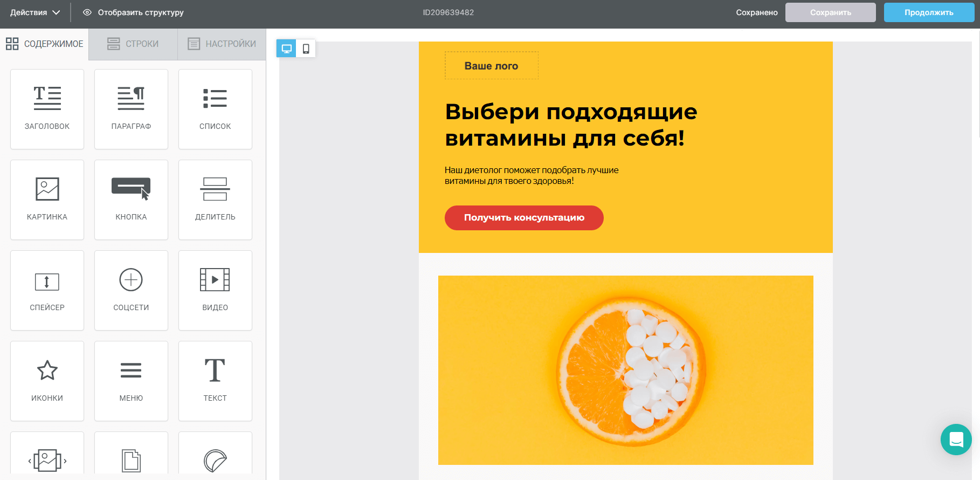Open the Содержимое tab
Viewport: 980px width, 480px height.
click(45, 44)
